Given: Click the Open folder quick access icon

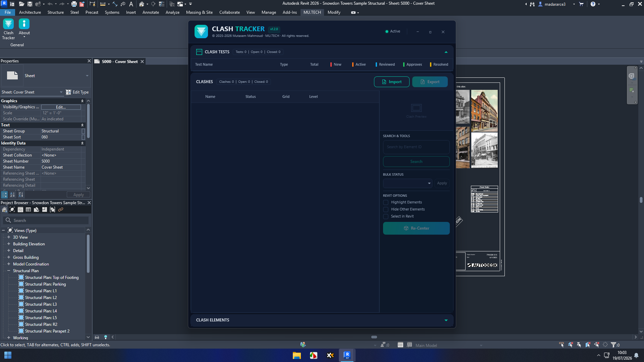Looking at the screenshot, I should pos(21,4).
